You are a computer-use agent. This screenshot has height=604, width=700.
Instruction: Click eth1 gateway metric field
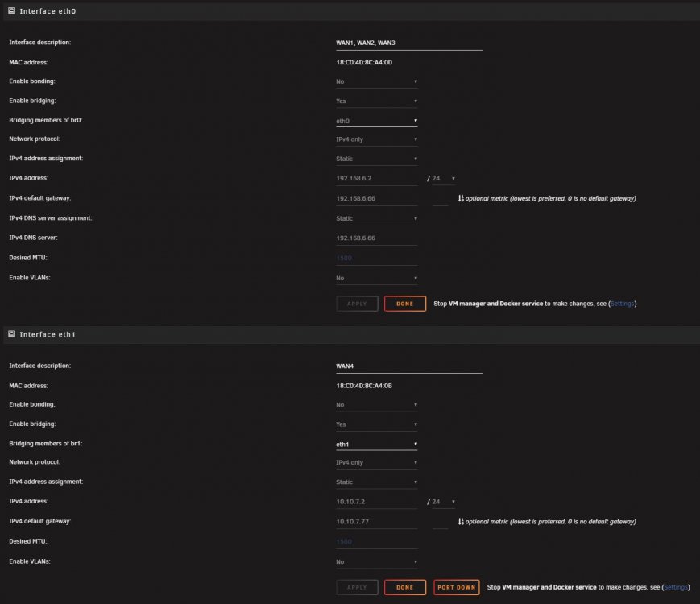pyautogui.click(x=440, y=522)
